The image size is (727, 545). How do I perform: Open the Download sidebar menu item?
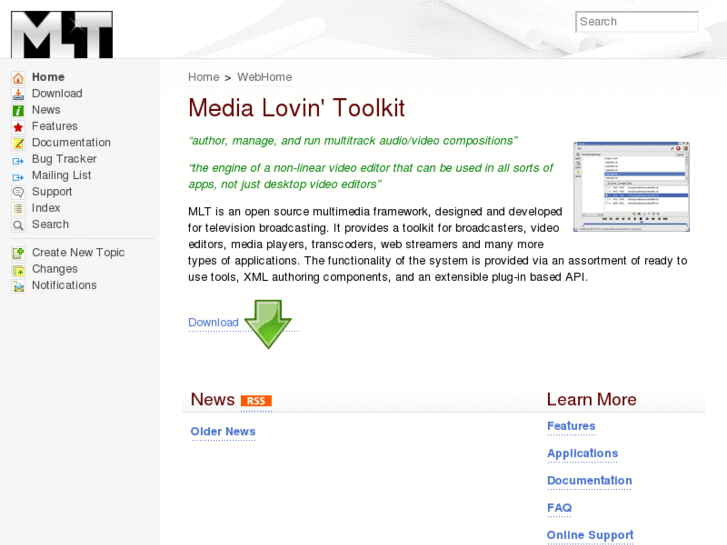[x=57, y=93]
